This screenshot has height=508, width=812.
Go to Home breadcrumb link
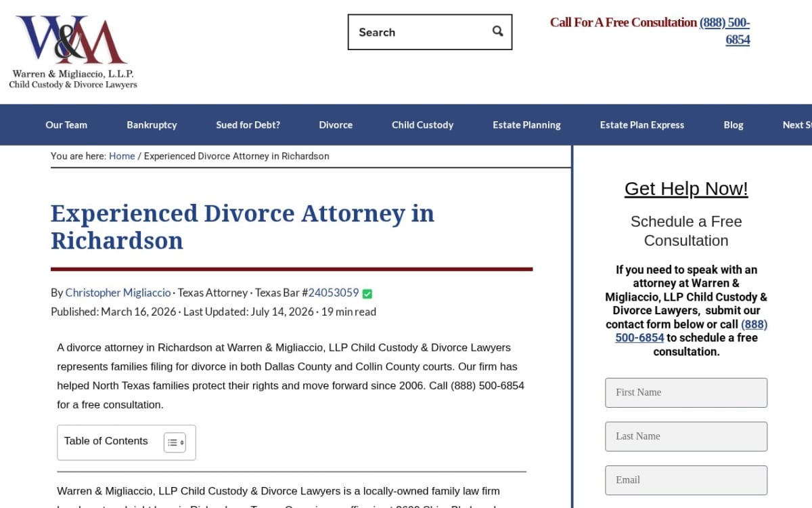click(x=122, y=156)
